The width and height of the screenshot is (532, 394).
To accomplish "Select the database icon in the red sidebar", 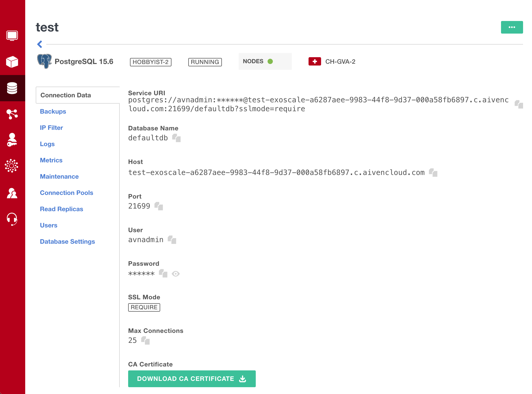I will pos(12,88).
